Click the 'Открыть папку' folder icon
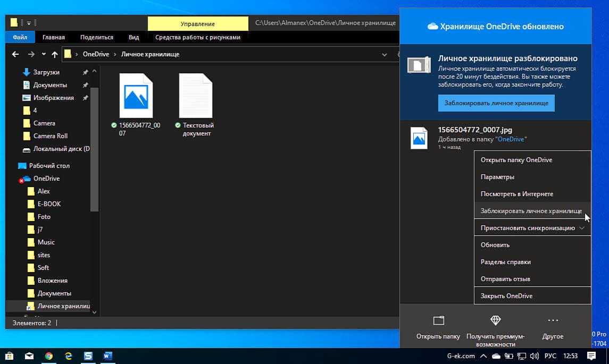This screenshot has width=609, height=364. [438, 320]
